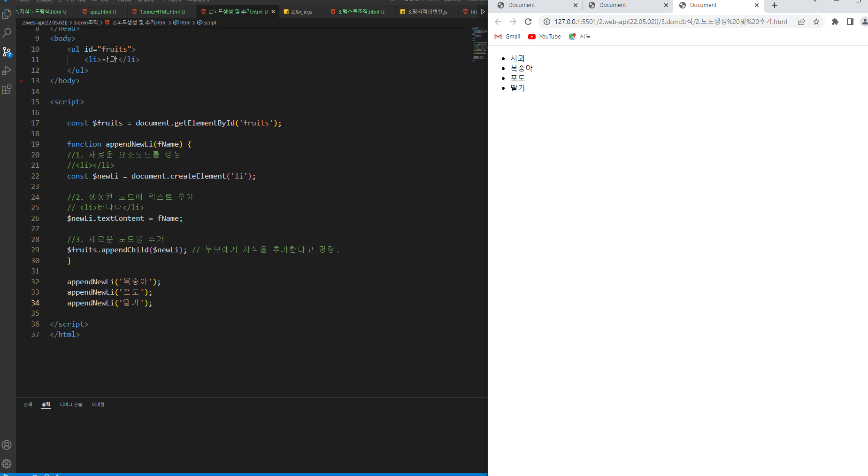This screenshot has height=476, width=868.
Task: Open the 지도 maps bookmark
Action: click(580, 37)
